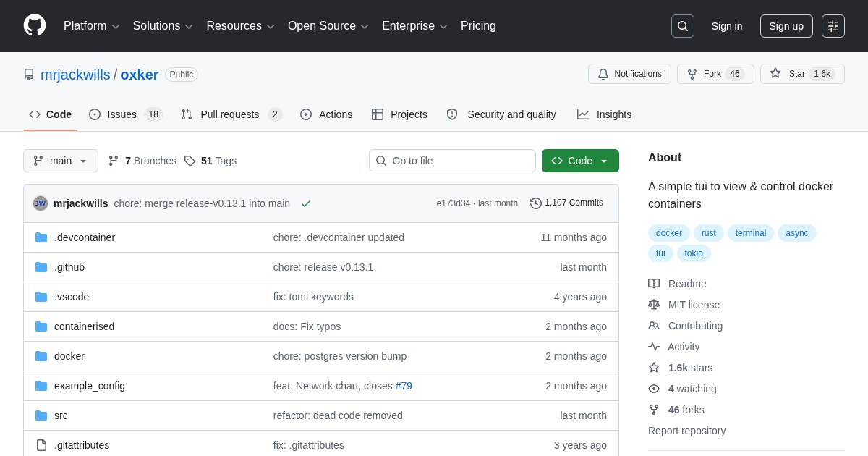Click the .github folder icon
Image resolution: width=868 pixels, height=456 pixels.
(41, 267)
